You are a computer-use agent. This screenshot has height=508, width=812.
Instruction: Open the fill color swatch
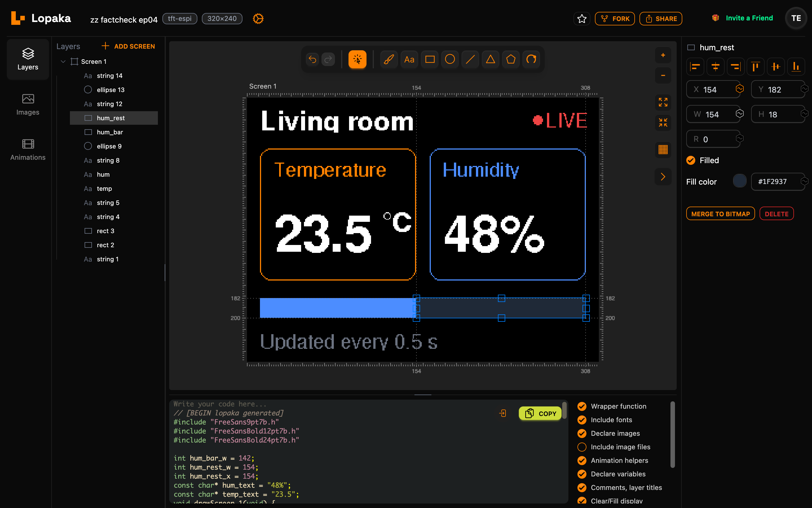(x=740, y=181)
